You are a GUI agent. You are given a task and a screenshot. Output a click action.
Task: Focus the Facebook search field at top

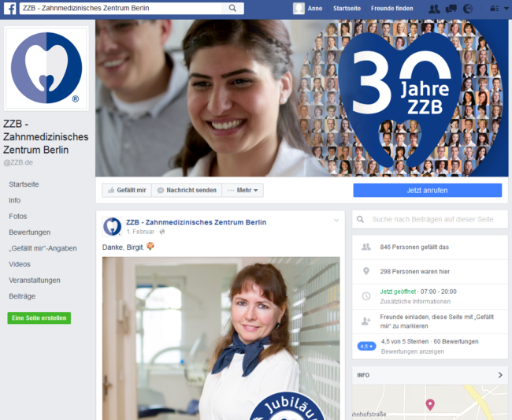click(x=121, y=8)
